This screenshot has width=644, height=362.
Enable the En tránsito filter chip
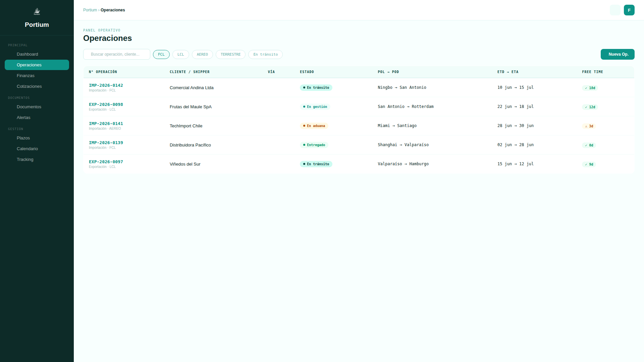point(265,54)
